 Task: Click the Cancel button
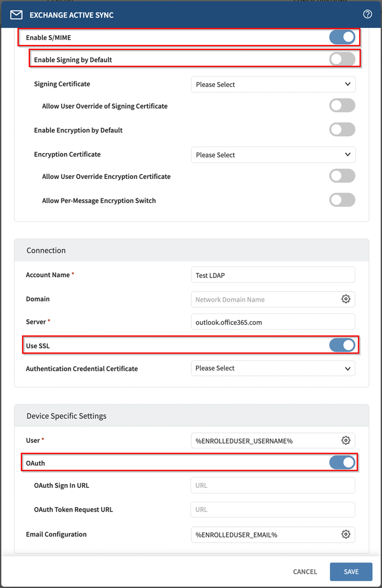[x=305, y=571]
